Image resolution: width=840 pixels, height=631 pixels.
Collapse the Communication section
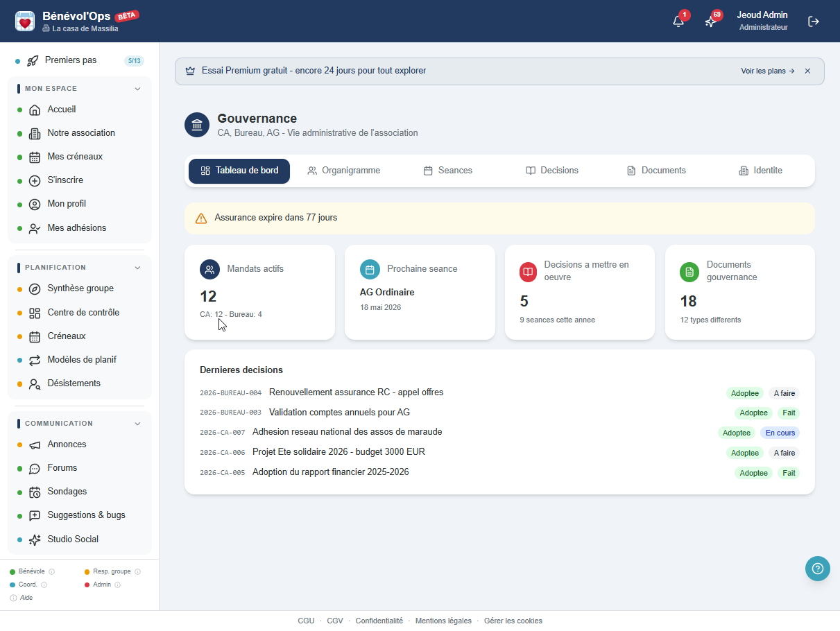pos(137,424)
